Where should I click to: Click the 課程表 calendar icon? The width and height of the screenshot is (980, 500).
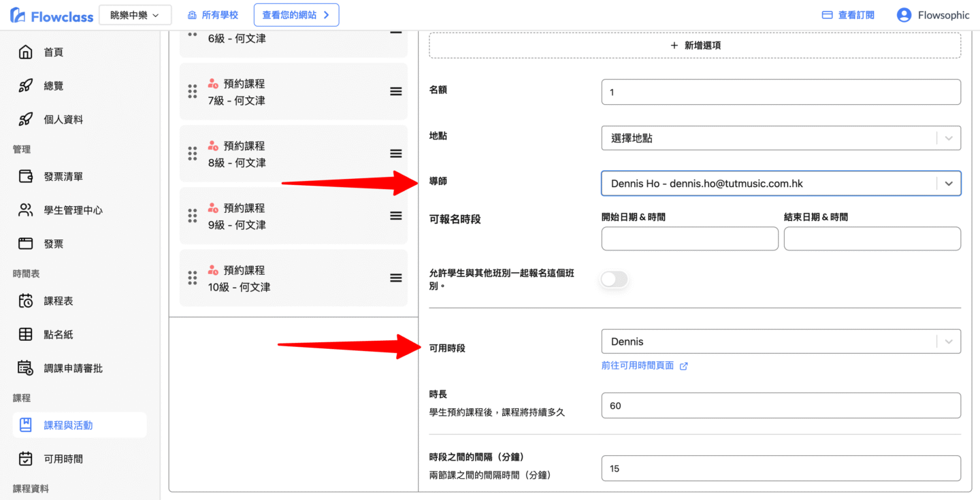coord(25,301)
